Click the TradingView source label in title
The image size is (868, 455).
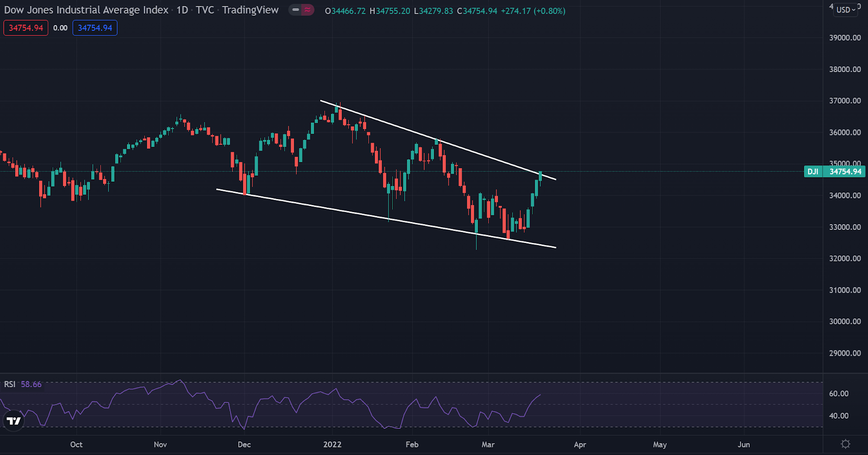pos(250,10)
